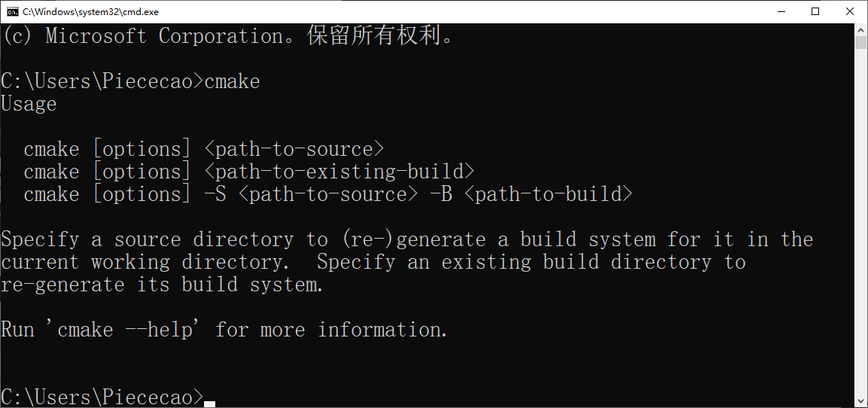Minimize the command prompt window
Viewport: 868px width, 408px height.
tap(780, 11)
